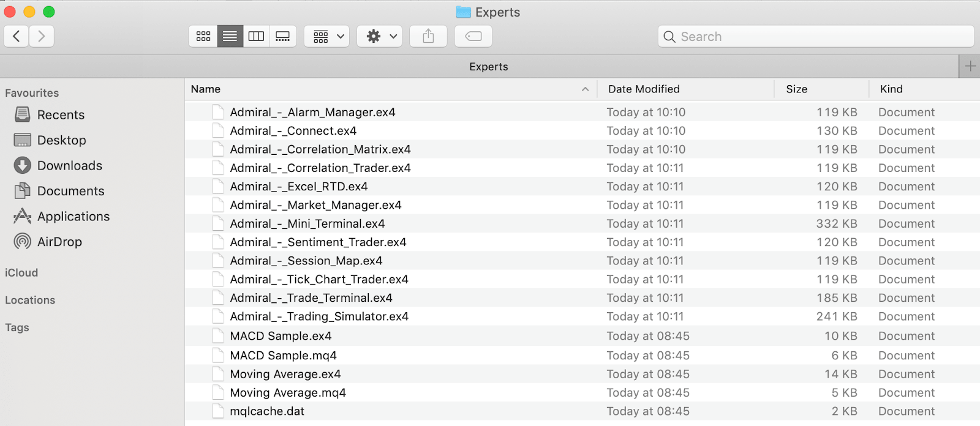Screen dimensions: 980x426
Task: Select the Admiral_-_Session_Map.ex4 file icon
Action: (217, 261)
